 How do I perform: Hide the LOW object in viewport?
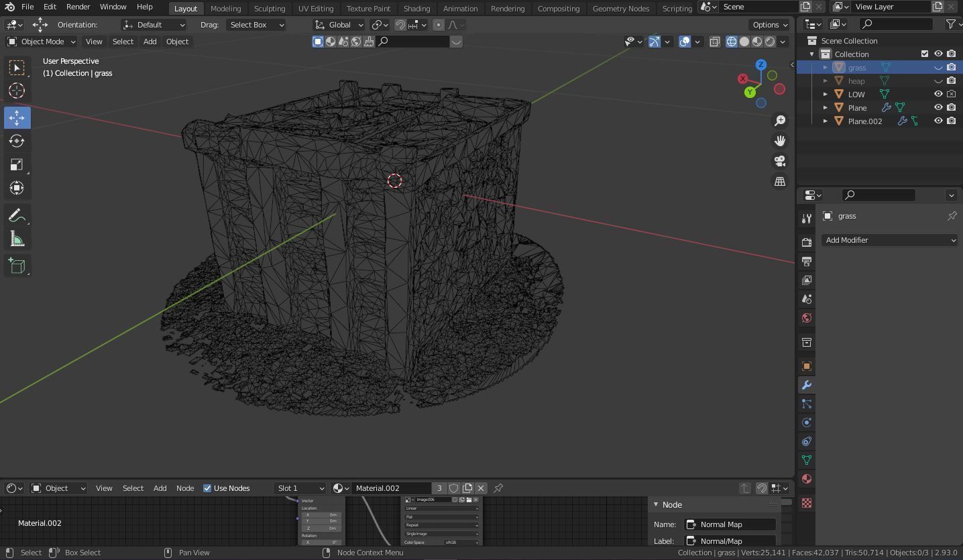[938, 94]
